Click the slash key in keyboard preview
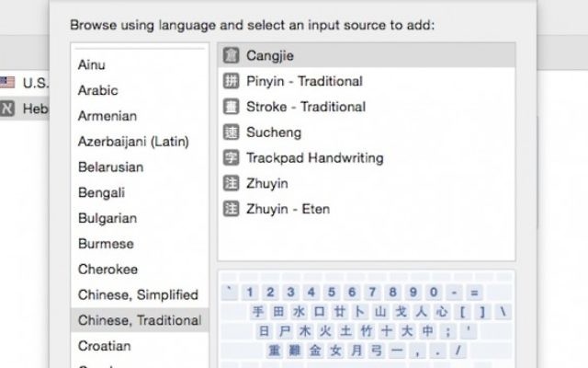588x368 pixels. coord(458,351)
